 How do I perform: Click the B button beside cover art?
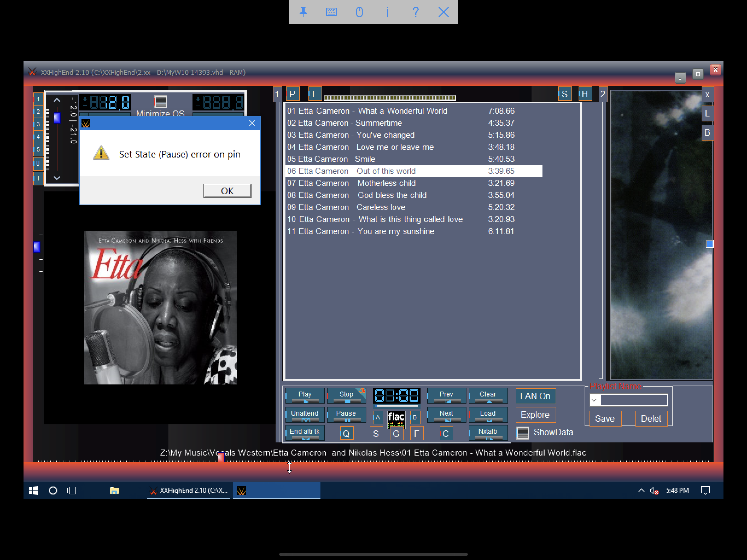point(707,132)
